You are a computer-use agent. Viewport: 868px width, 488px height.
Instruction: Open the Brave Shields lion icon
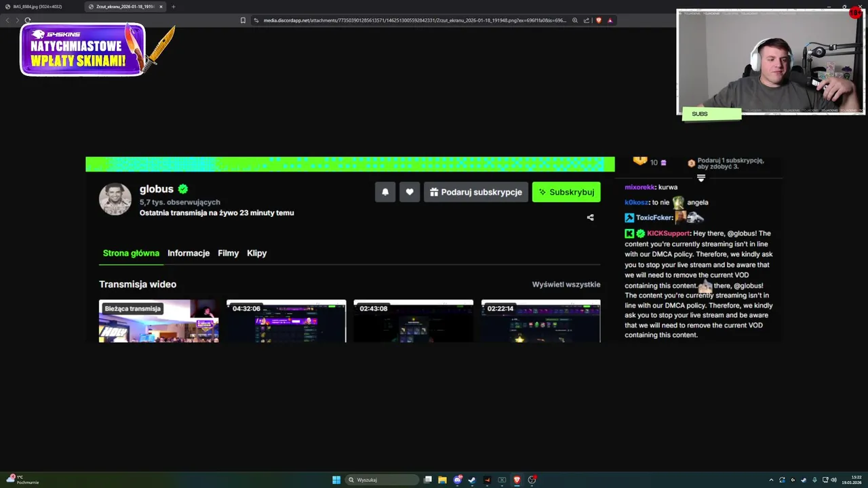click(x=598, y=20)
